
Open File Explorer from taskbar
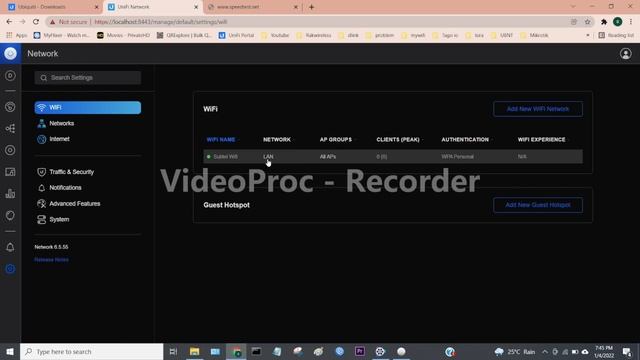point(195,351)
